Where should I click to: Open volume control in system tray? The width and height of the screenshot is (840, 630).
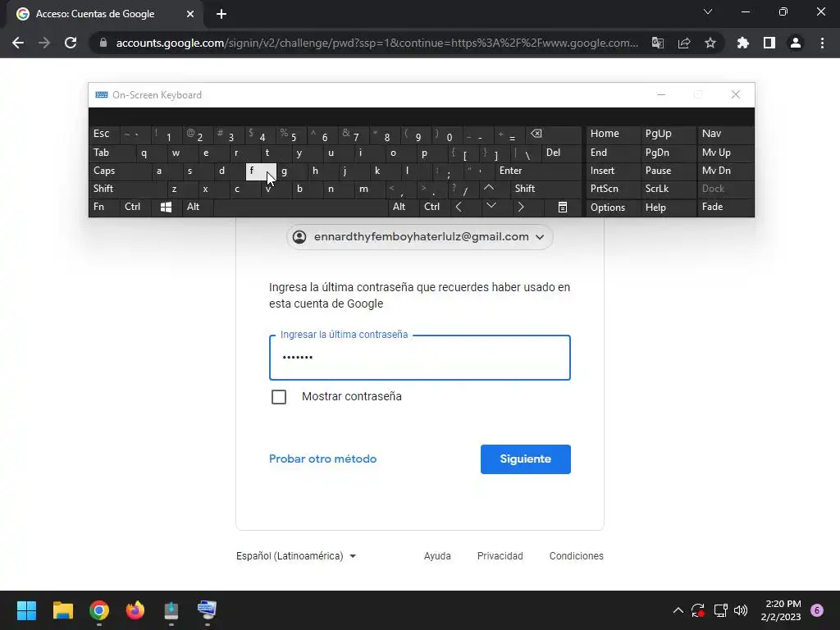(x=741, y=610)
